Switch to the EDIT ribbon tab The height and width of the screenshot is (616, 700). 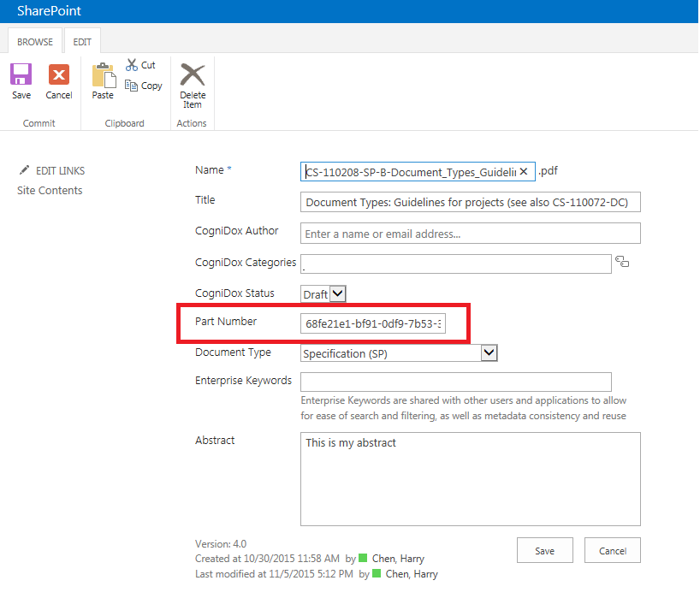click(82, 40)
